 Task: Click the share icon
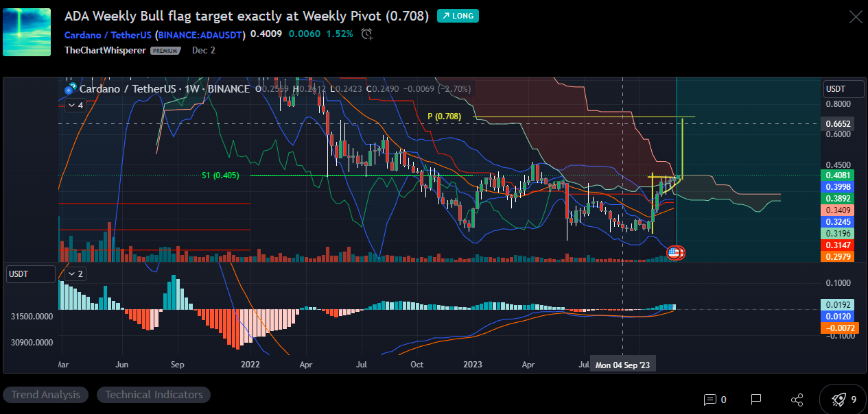point(797,400)
